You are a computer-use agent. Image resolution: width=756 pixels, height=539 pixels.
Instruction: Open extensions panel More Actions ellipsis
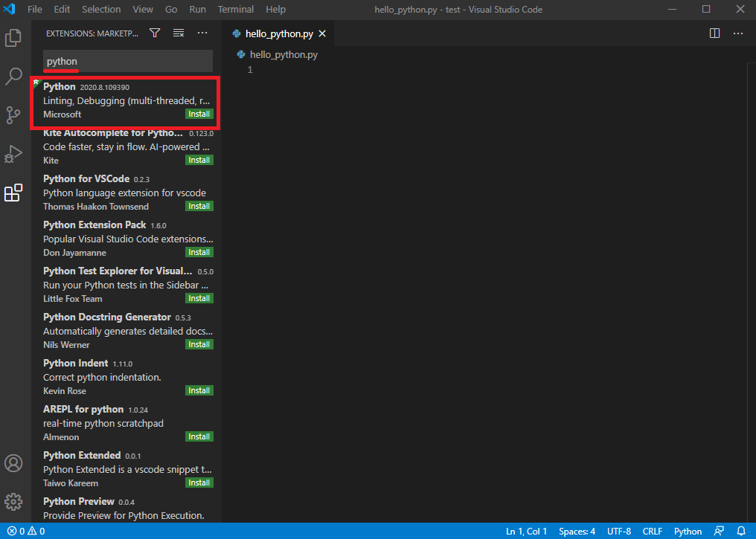coord(202,33)
